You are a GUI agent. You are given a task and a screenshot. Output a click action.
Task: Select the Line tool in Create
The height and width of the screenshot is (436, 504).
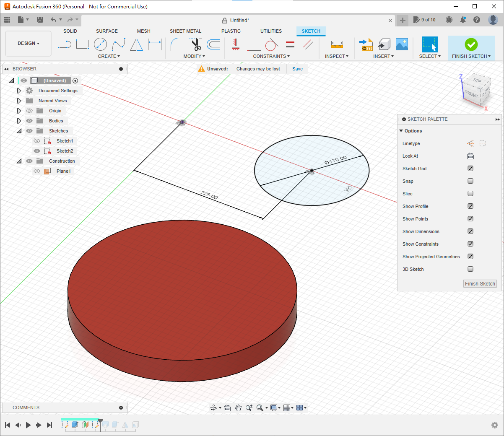tap(64, 44)
